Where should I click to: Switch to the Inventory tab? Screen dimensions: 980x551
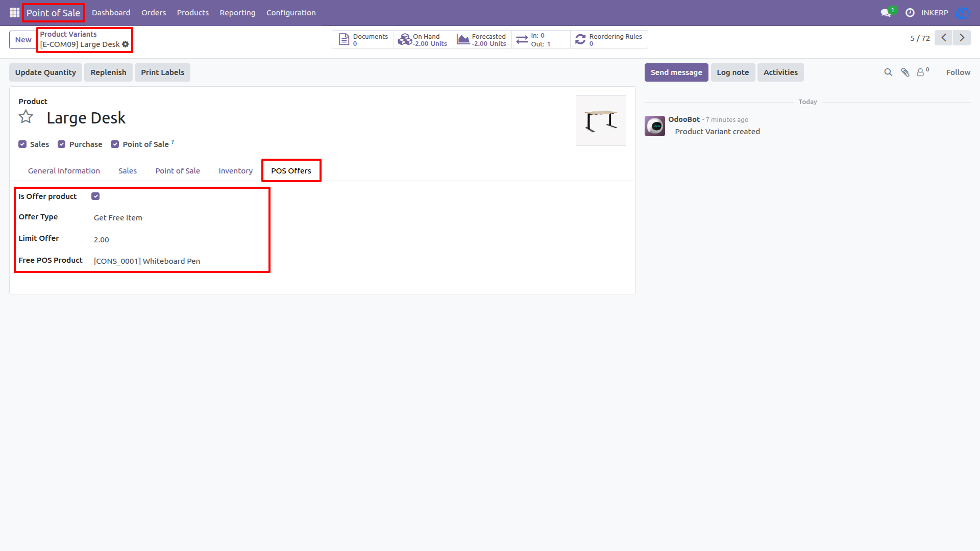click(235, 171)
